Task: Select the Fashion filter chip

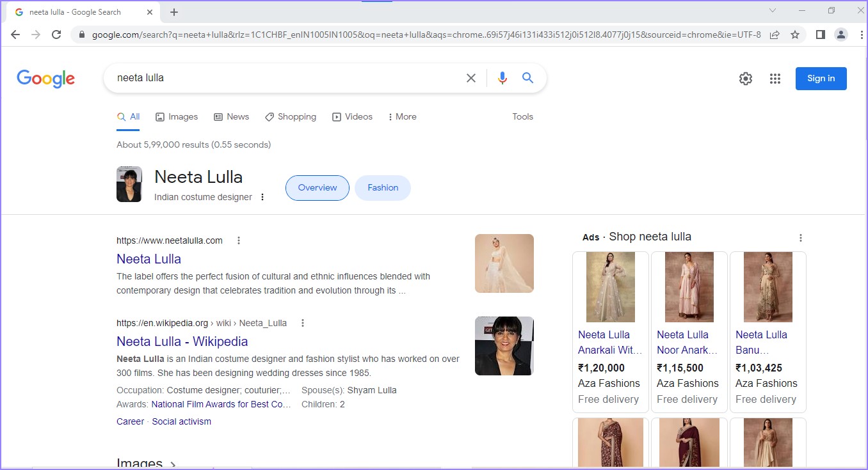Action: [382, 187]
